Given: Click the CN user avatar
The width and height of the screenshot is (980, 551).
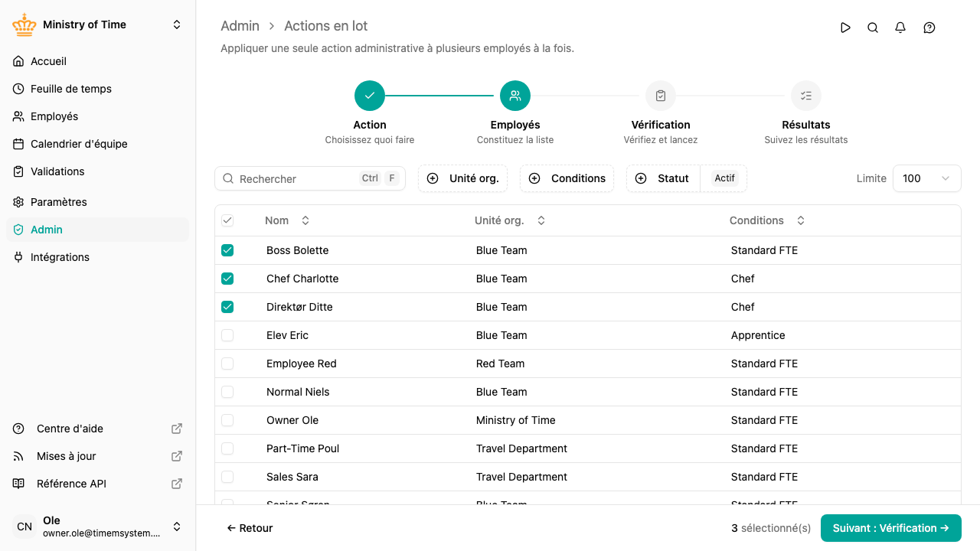Looking at the screenshot, I should (x=24, y=527).
